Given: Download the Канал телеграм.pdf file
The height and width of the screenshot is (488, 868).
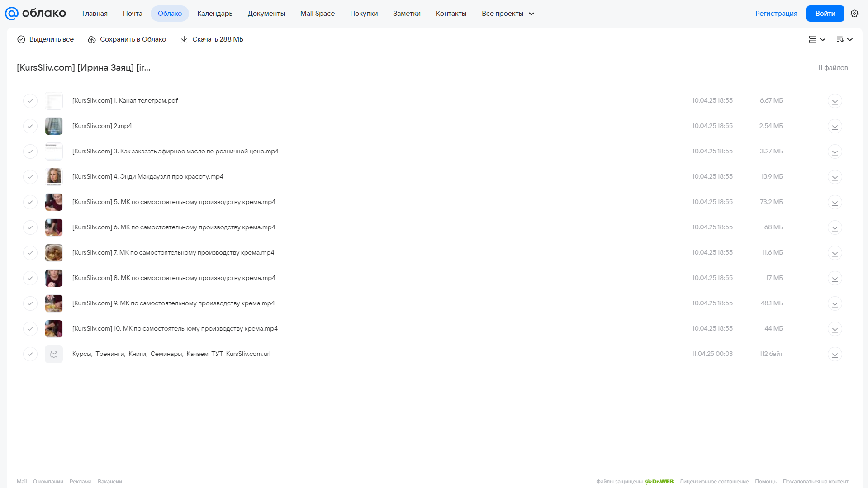Looking at the screenshot, I should 835,101.
